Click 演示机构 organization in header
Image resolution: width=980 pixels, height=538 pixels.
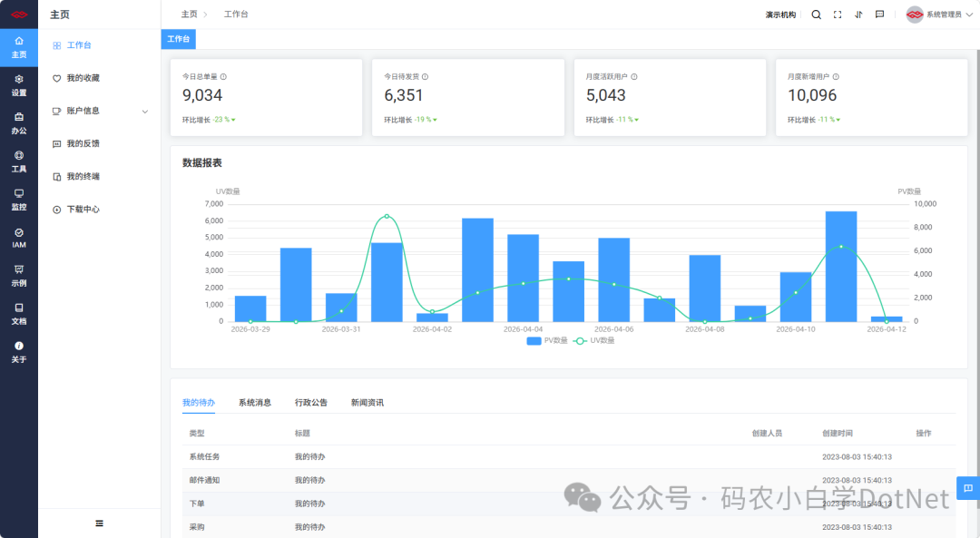pyautogui.click(x=780, y=15)
